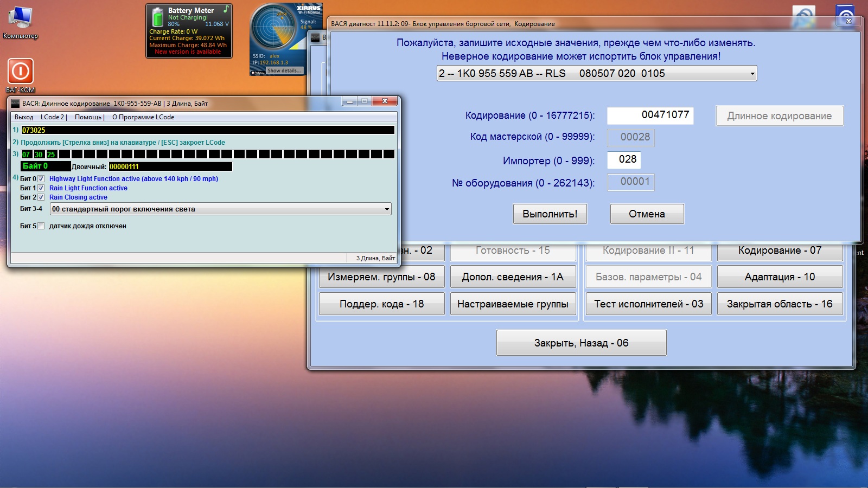The width and height of the screenshot is (868, 488).
Task: Click Show details in Xirrus Wi-Fi Monitor
Action: [x=284, y=70]
